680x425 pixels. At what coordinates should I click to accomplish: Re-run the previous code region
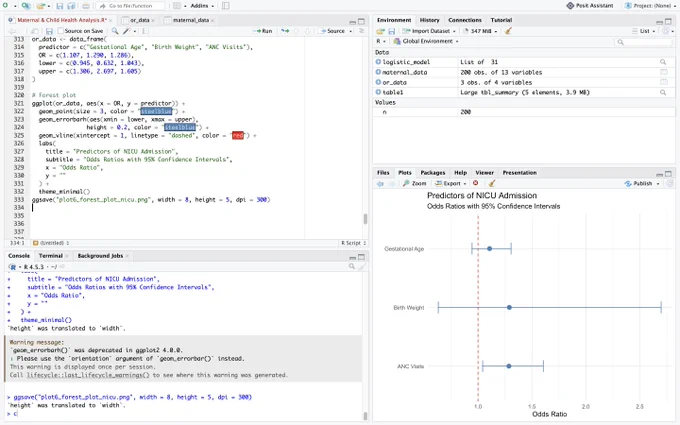(x=285, y=31)
